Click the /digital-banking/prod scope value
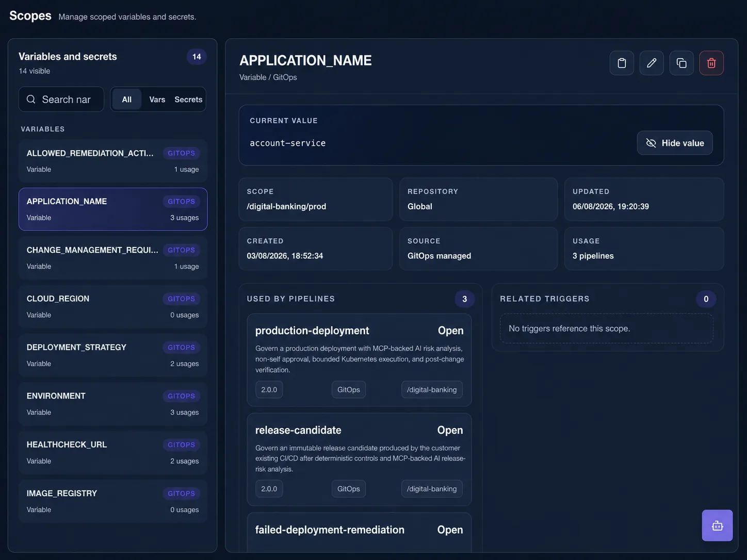Screen dimensions: 747x560 (286, 206)
